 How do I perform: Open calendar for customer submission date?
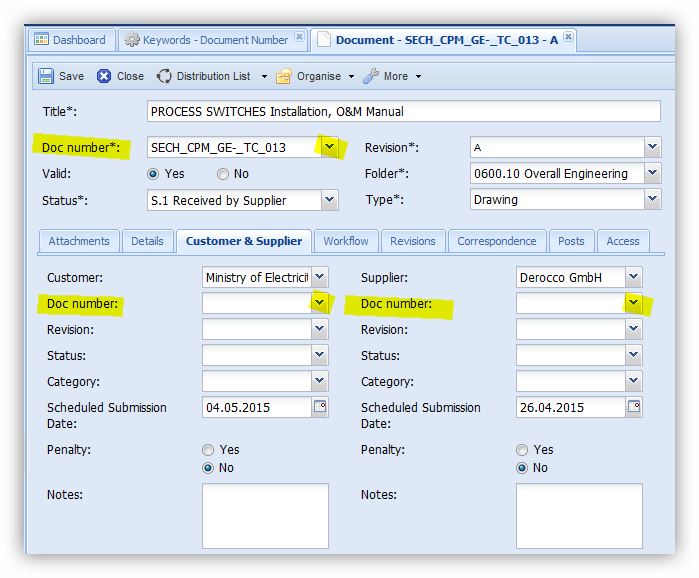pyautogui.click(x=320, y=407)
